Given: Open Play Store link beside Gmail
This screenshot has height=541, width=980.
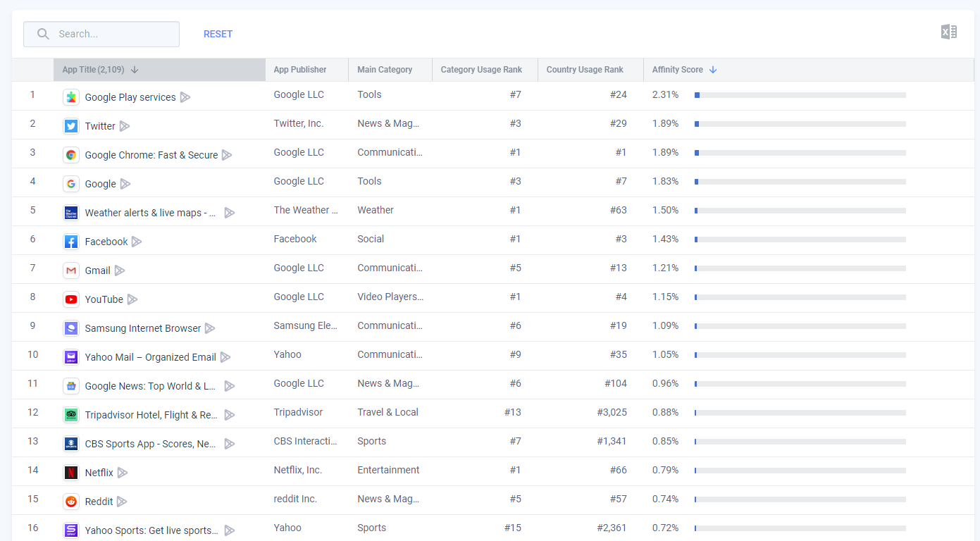Looking at the screenshot, I should point(120,270).
